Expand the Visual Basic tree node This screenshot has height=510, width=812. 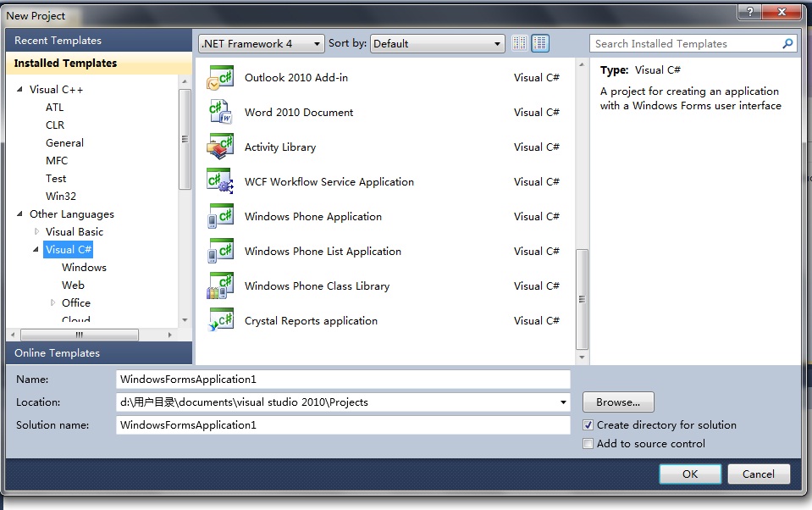(36, 231)
